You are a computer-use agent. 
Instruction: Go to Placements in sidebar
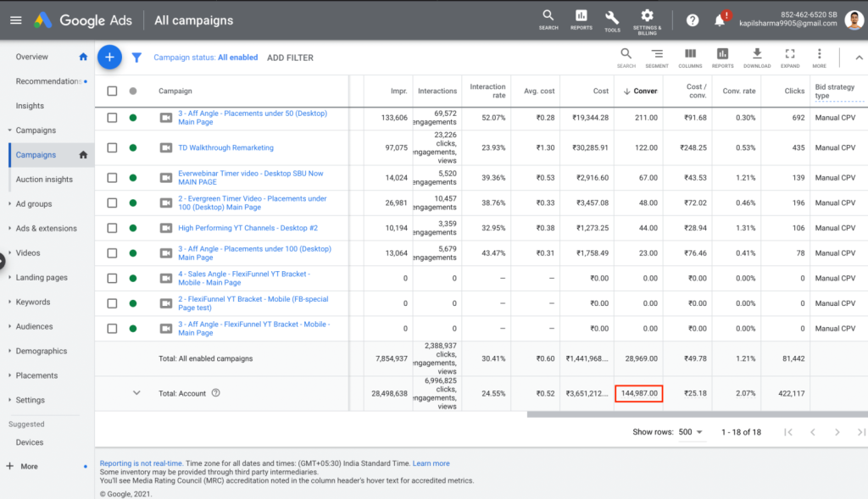[36, 375]
